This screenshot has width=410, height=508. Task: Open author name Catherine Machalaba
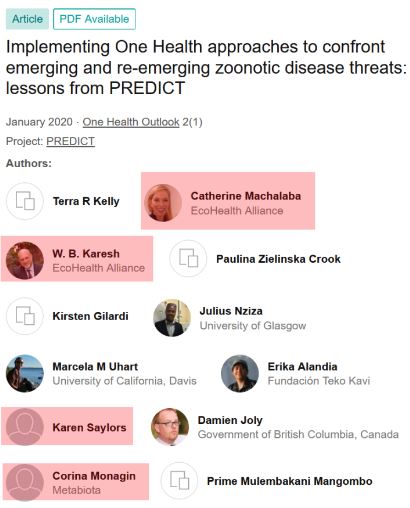click(x=246, y=196)
